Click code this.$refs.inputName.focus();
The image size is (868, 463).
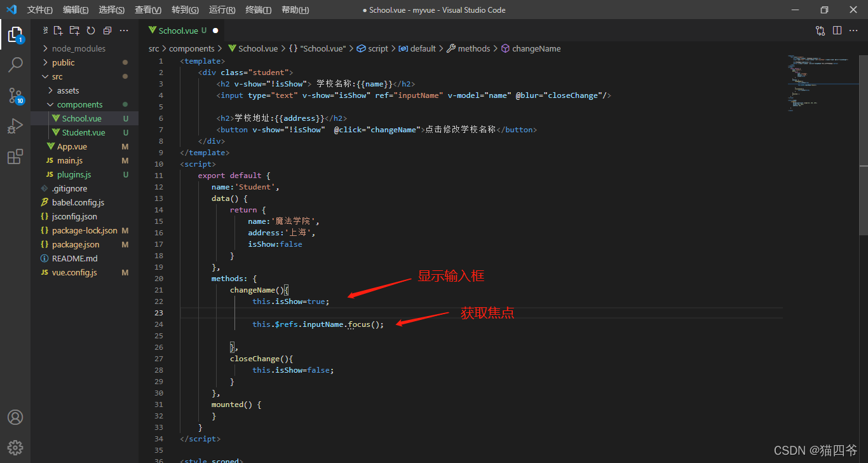pos(318,324)
